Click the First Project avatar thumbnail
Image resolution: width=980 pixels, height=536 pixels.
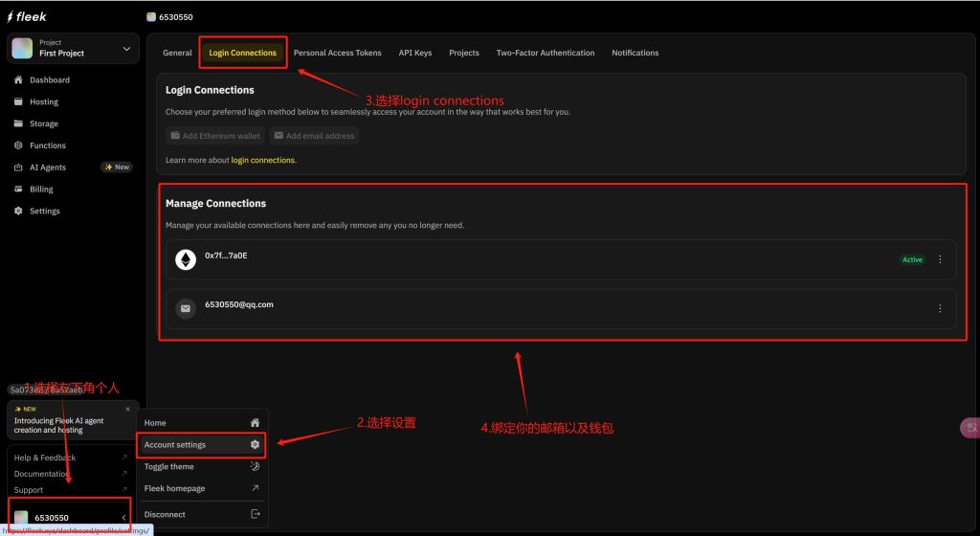click(22, 48)
